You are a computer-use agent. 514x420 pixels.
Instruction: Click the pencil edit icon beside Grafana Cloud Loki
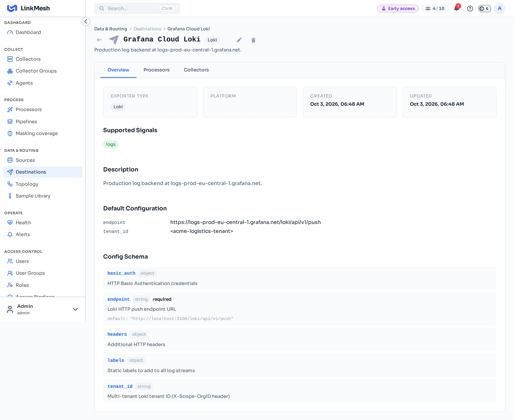239,40
